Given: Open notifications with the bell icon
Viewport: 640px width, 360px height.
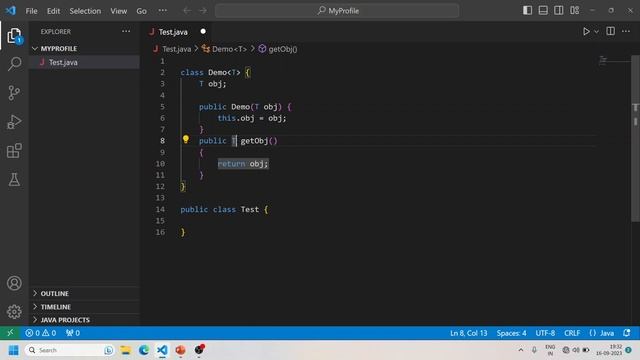Looking at the screenshot, I should click(x=627, y=333).
